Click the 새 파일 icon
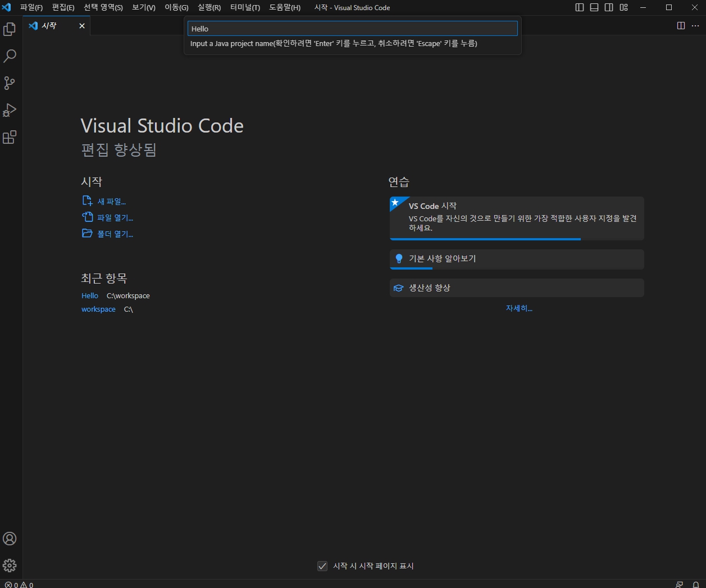The image size is (706, 588). coord(87,201)
